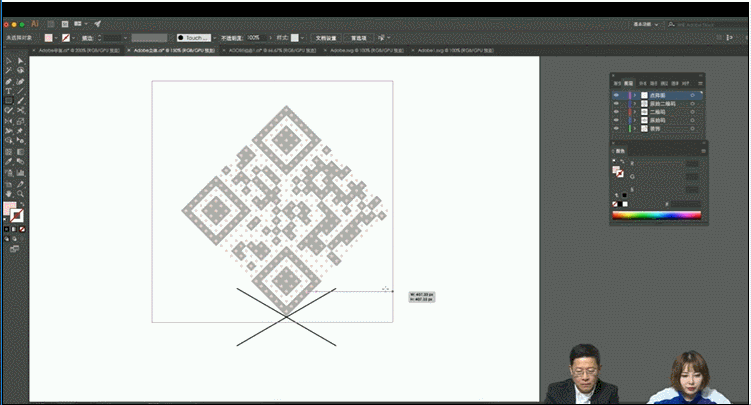
Task: Pick a color from the spectrum bar
Action: click(657, 215)
